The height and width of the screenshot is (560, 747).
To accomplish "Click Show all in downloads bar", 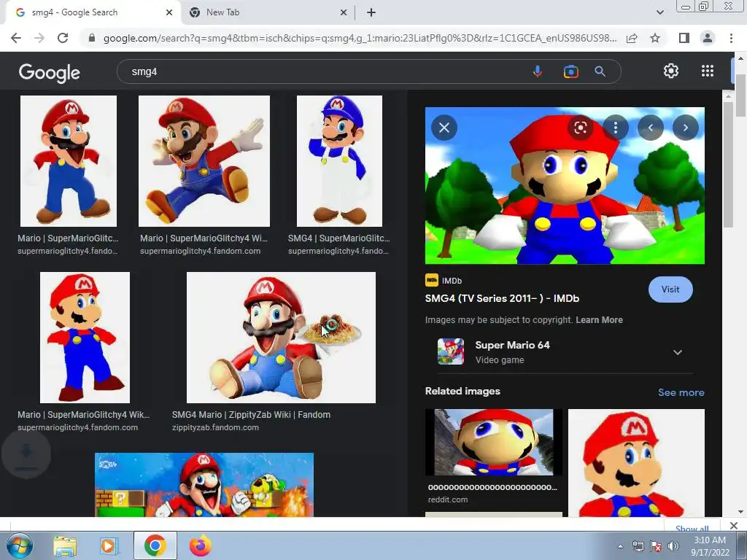I will tap(692, 528).
